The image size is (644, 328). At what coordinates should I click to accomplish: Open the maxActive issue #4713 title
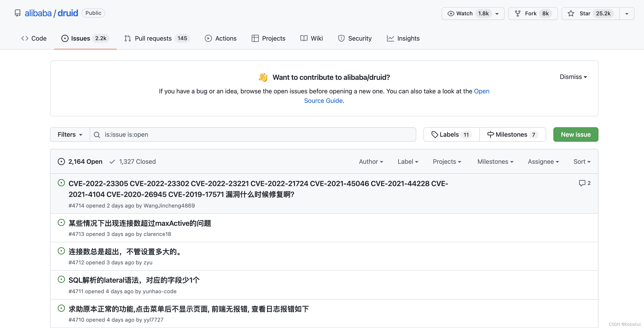(x=140, y=223)
